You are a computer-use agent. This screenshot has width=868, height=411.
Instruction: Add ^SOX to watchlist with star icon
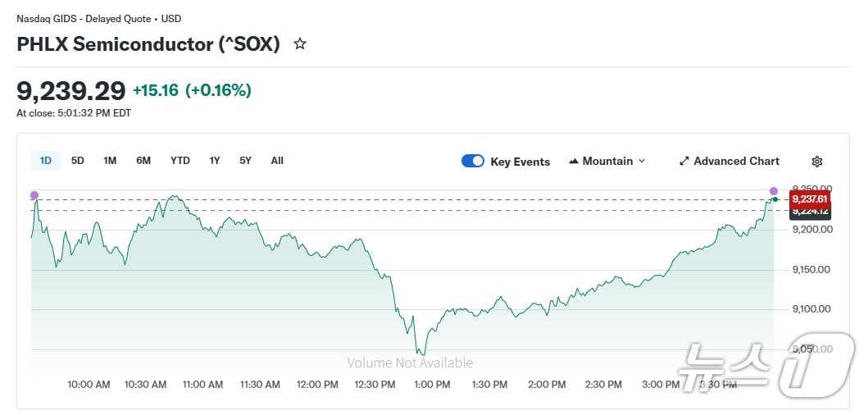pyautogui.click(x=300, y=44)
